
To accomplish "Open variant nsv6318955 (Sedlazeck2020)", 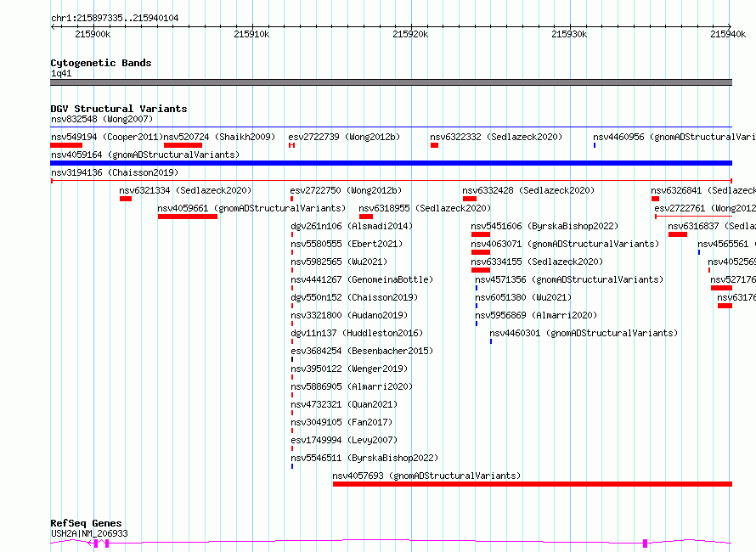I will click(x=425, y=208).
